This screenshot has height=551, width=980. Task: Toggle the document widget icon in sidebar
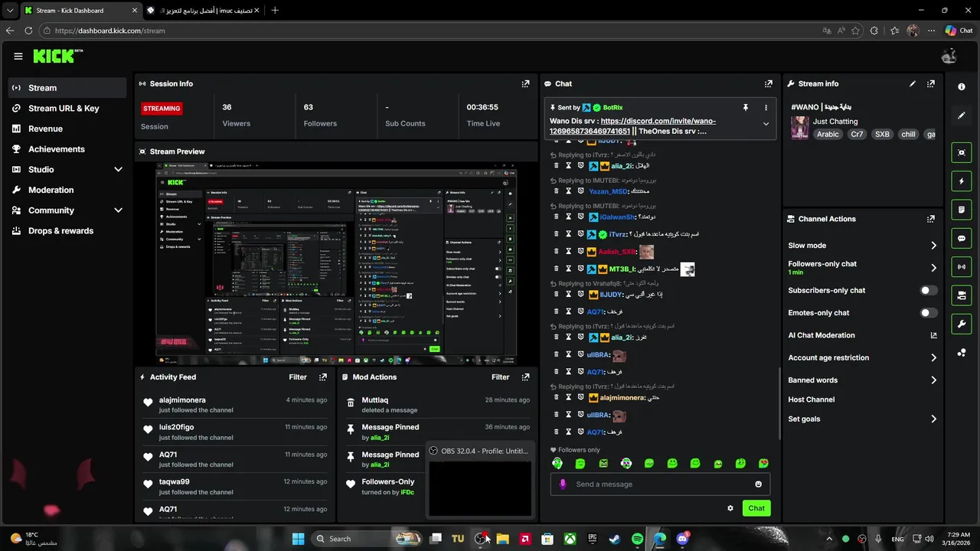[x=962, y=210]
